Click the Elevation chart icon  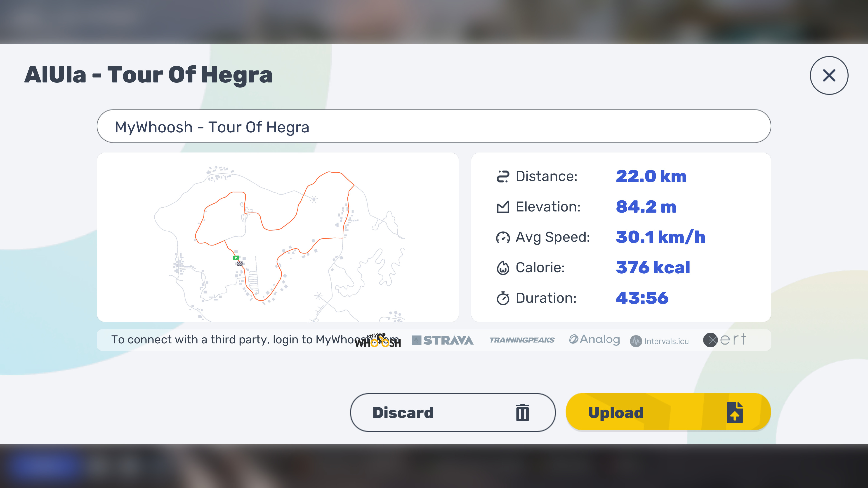click(x=503, y=207)
